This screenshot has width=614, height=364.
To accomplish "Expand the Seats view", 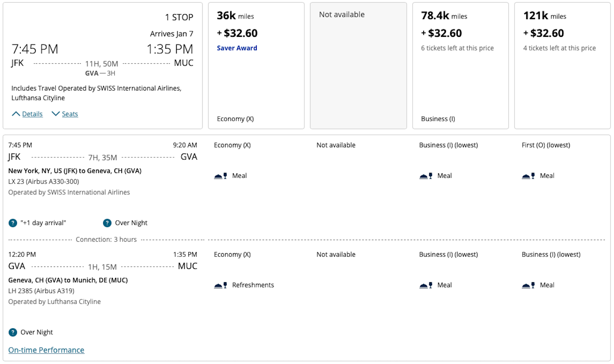I will coord(70,114).
